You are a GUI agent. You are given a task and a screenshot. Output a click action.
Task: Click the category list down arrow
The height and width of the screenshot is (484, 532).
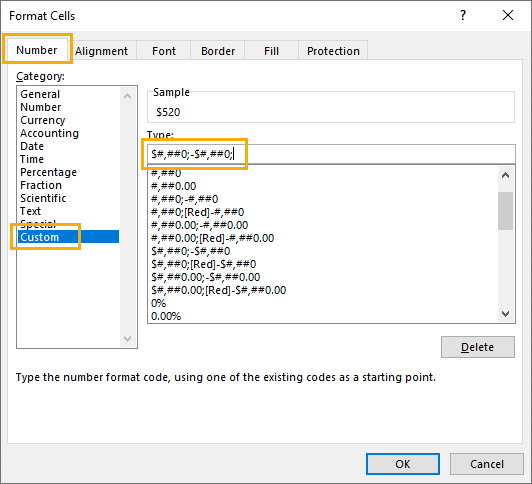pyautogui.click(x=128, y=338)
